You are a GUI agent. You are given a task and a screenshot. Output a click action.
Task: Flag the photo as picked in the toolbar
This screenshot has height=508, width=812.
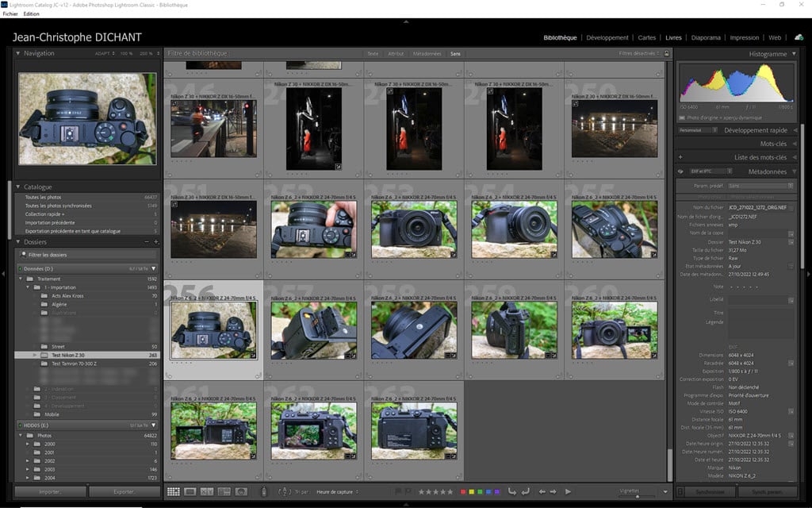pyautogui.click(x=398, y=491)
